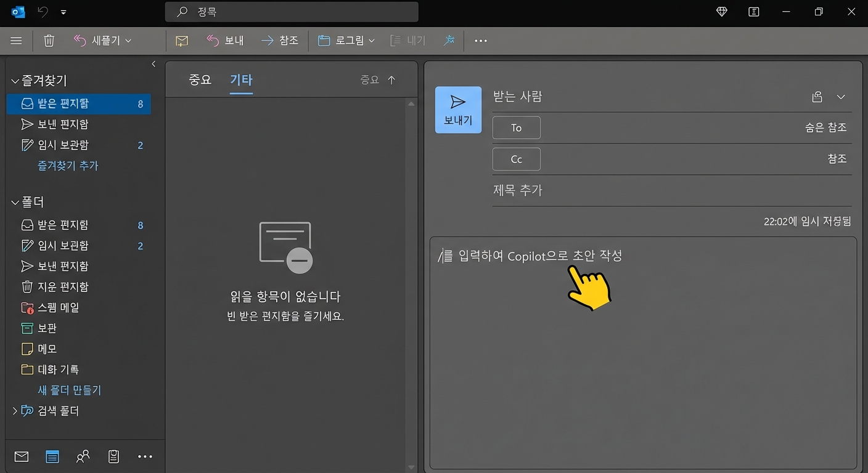Click the search box in title bar
868x473 pixels.
292,12
